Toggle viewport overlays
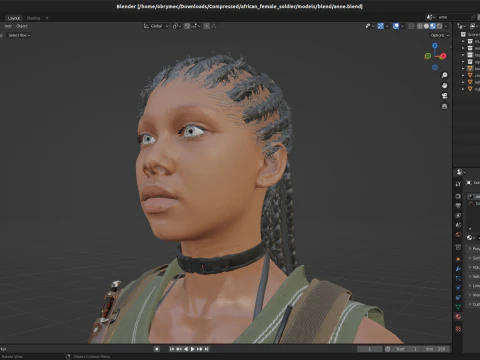Image resolution: width=480 pixels, height=360 pixels. tap(396, 26)
